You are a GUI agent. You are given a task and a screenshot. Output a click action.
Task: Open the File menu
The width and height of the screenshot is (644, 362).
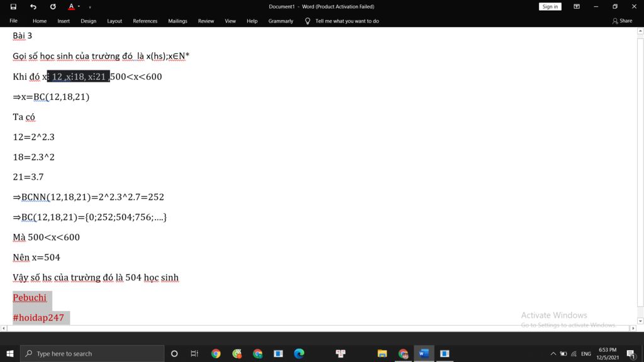[14, 21]
